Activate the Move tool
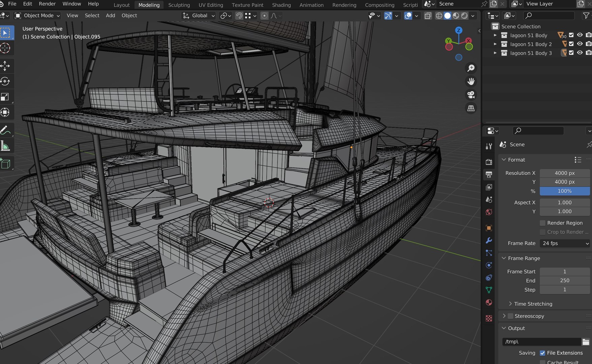 5,66
